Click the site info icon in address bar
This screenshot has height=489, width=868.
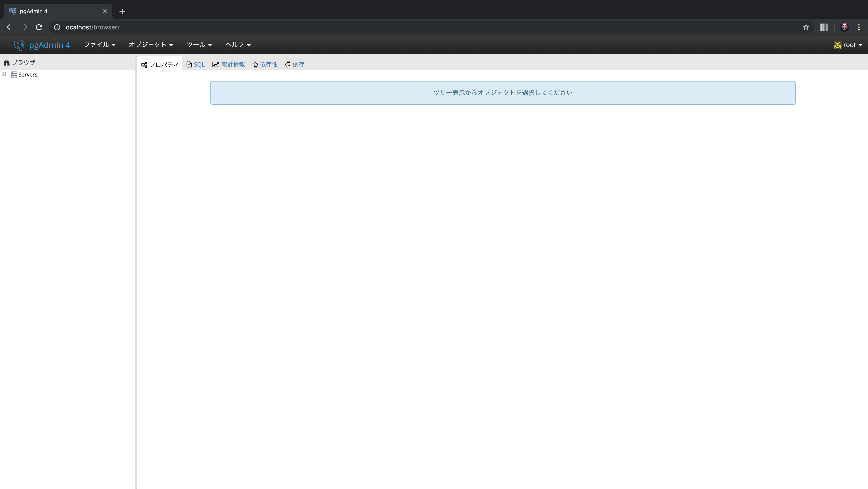[57, 27]
